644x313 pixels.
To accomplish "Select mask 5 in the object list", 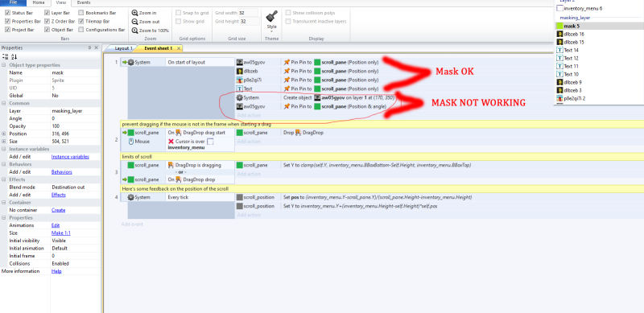I will pos(599,26).
